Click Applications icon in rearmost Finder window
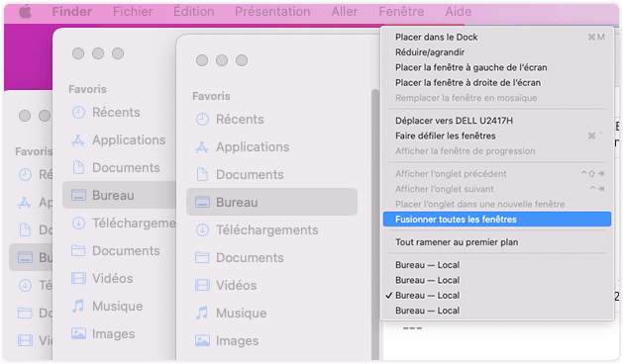Viewport: 623px width, 364px height. [x=25, y=203]
